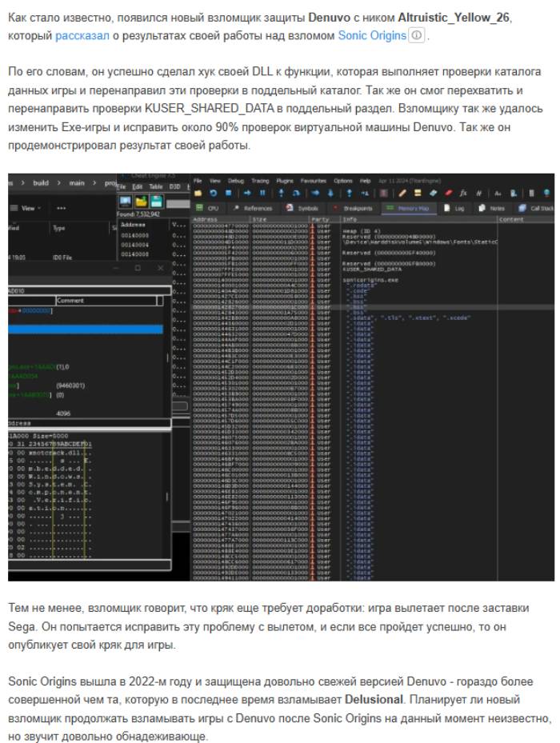Select the blue highlighted row in left window
This screenshot has width=560, height=743.
coord(86,330)
